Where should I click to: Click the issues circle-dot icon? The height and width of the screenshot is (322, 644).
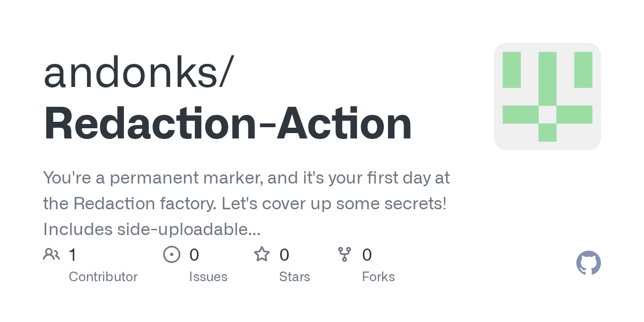pos(171,254)
